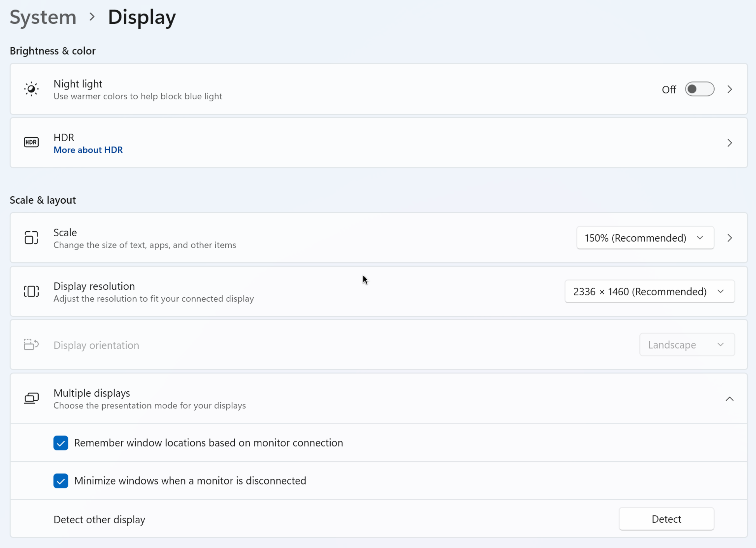Screen dimensions: 756x548
Task: Open the Display resolution dropdown
Action: tap(649, 292)
